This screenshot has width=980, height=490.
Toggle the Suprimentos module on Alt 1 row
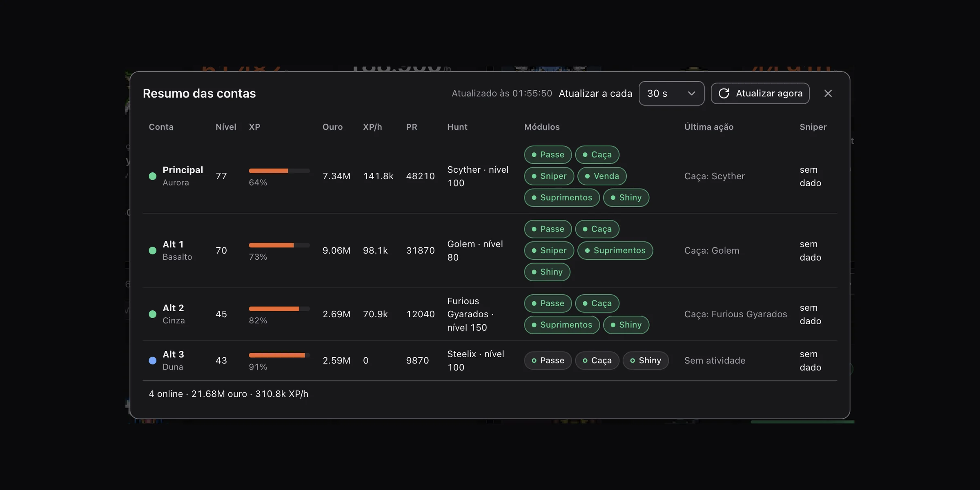pyautogui.click(x=615, y=250)
